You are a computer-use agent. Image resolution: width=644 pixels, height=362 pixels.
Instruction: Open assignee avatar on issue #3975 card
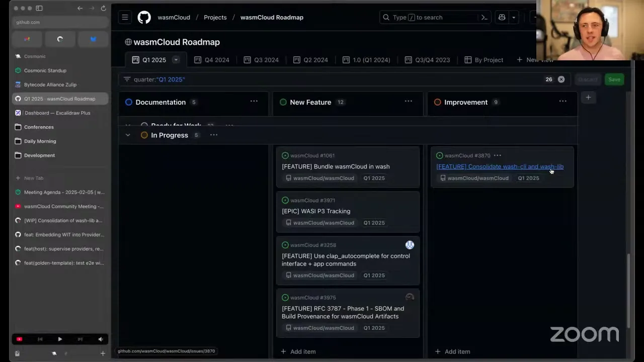410,297
